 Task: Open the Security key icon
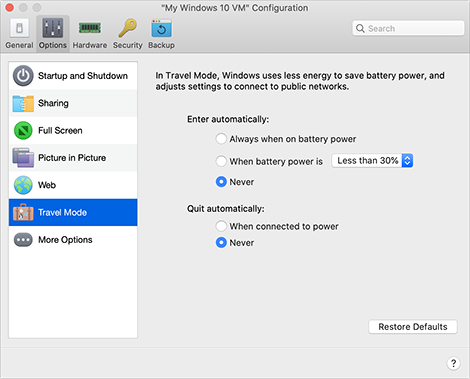(x=127, y=28)
